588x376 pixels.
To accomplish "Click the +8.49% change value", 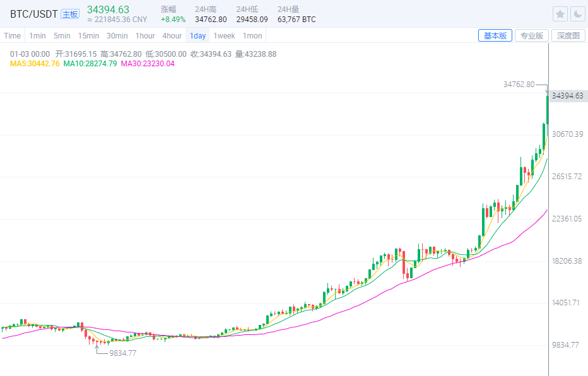I will [173, 20].
